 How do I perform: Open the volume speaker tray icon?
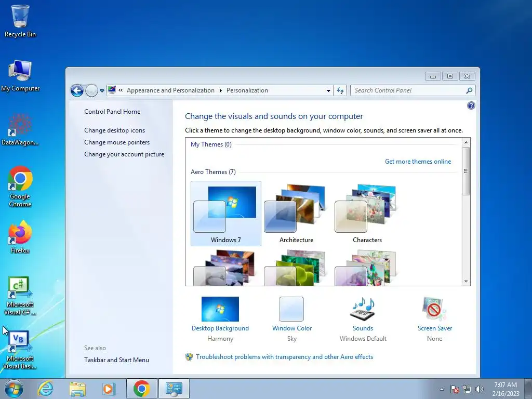coord(479,389)
